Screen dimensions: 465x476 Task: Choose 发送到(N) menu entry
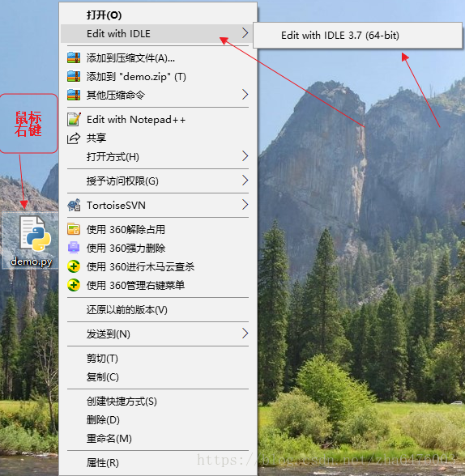coord(158,334)
